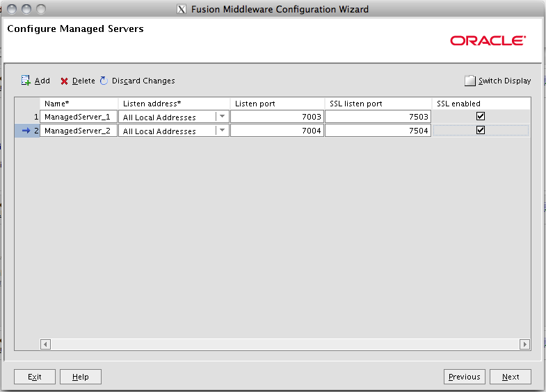The height and width of the screenshot is (392, 546).
Task: Uncheck SSL enabled for ManagedServer_2
Action: [481, 130]
